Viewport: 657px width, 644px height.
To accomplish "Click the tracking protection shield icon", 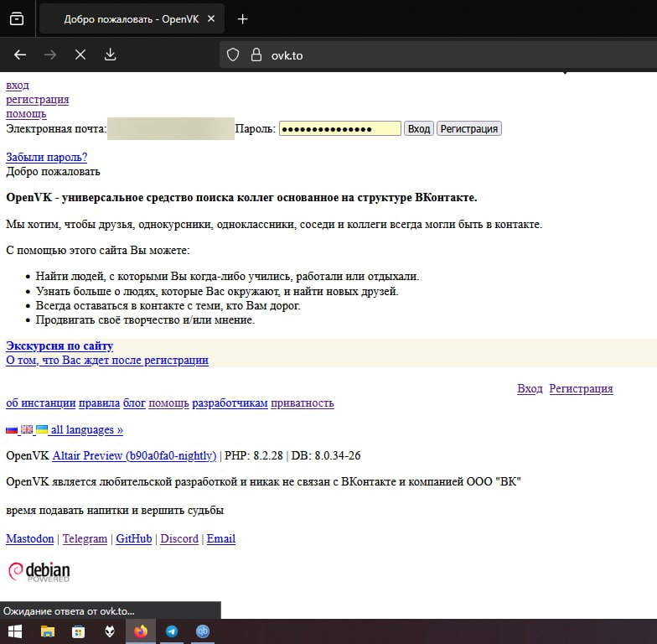I will pyautogui.click(x=234, y=55).
